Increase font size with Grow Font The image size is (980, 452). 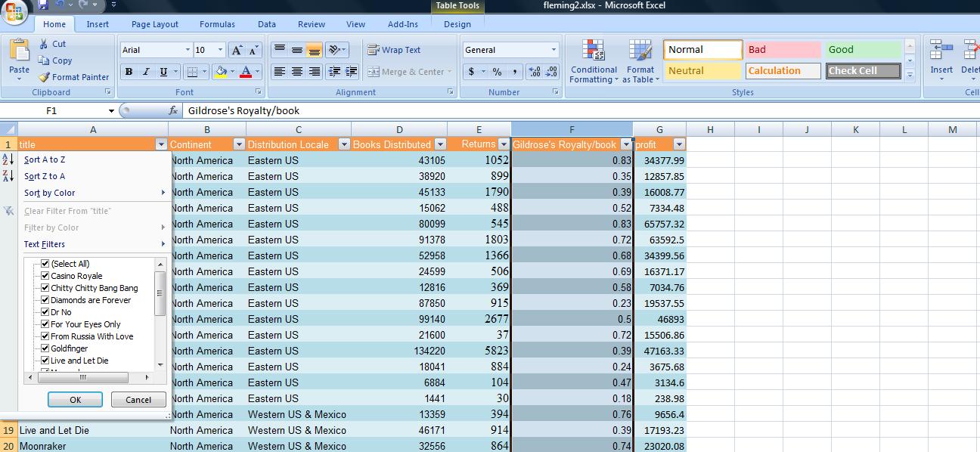click(x=237, y=50)
